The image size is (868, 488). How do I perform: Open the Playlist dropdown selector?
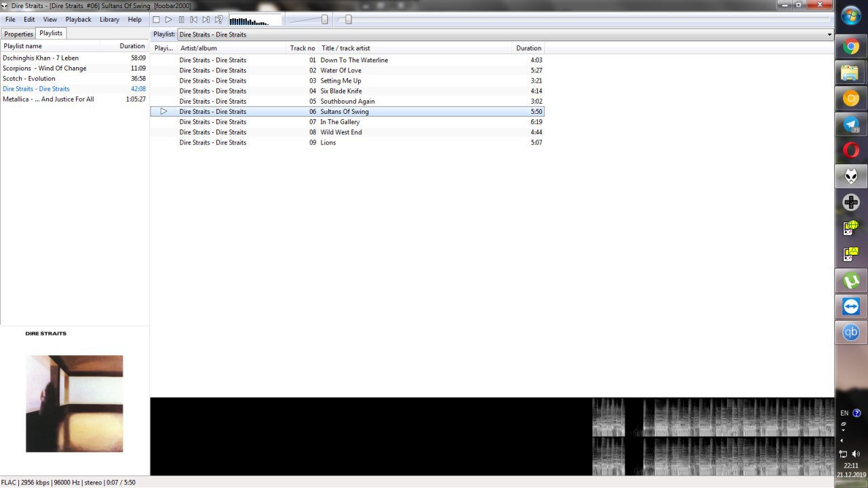tap(505, 35)
